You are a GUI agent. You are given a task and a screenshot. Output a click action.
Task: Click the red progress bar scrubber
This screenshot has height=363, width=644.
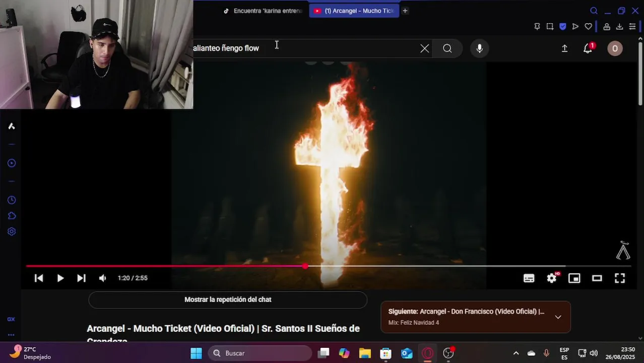click(305, 266)
